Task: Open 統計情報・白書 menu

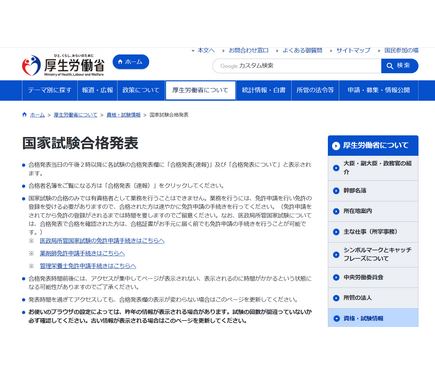Action: 264,90
